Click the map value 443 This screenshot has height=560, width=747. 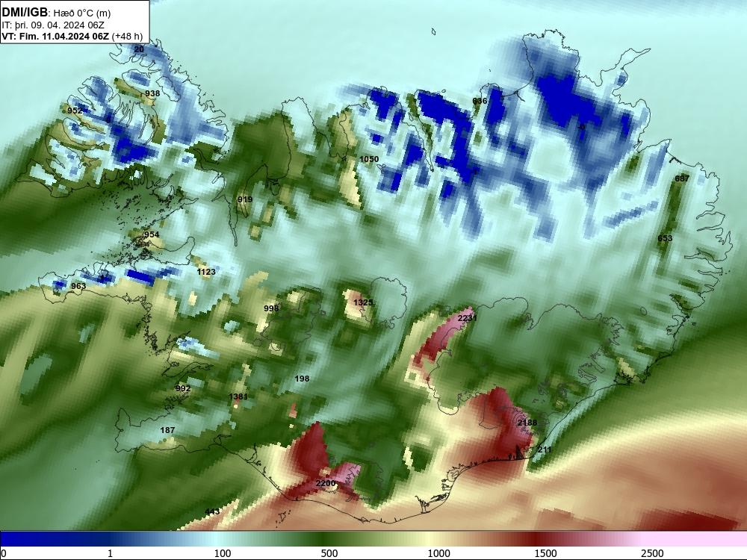tap(212, 511)
